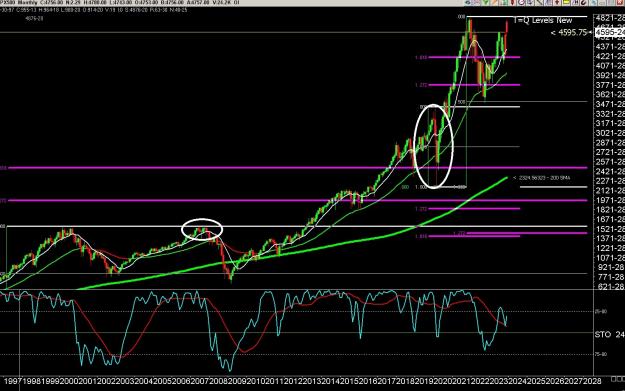The height and width of the screenshot is (391, 625).
Task: Click the 3021-28 price axis label
Action: pos(609,133)
